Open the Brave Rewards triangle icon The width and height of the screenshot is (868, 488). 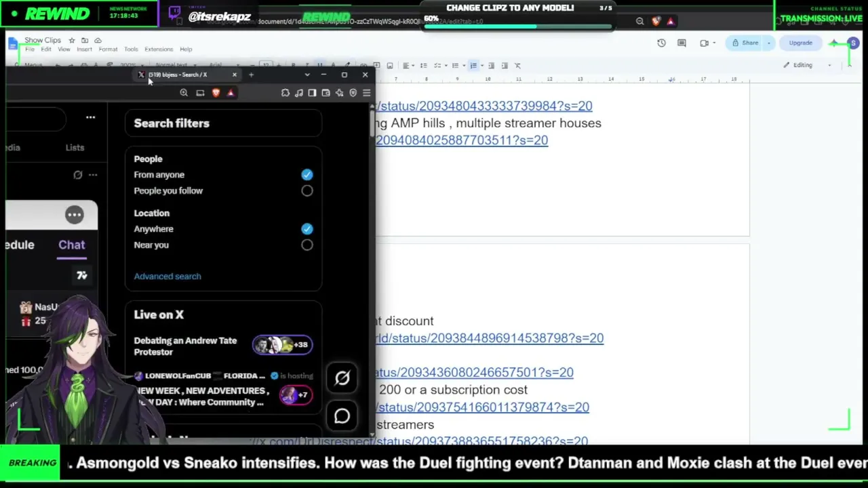231,93
